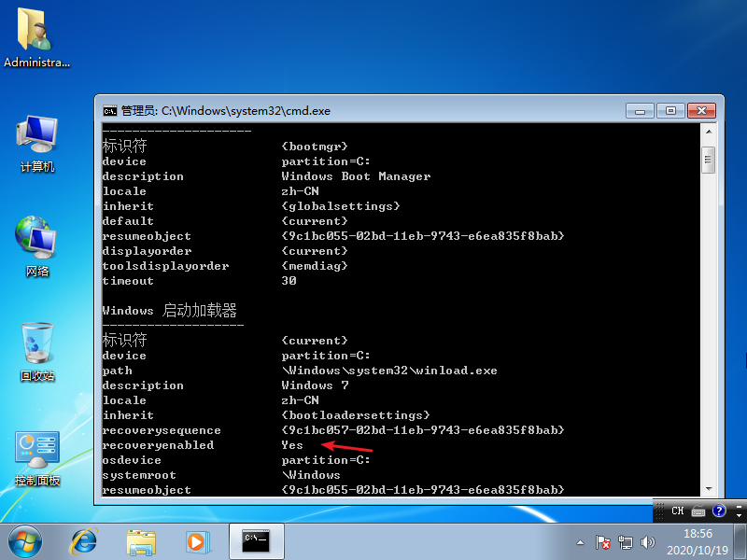Click the Action Center flag tray icon
Screen dimensions: 747x560
(x=604, y=542)
